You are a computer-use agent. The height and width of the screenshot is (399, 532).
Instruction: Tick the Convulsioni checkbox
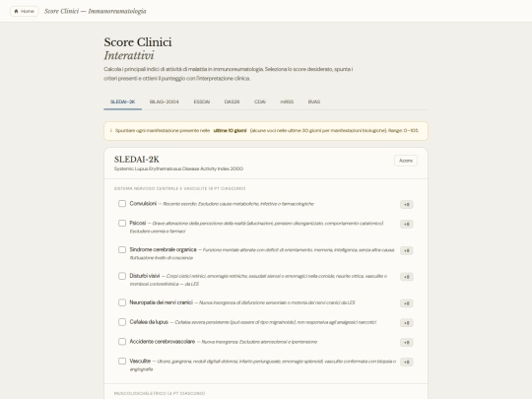[x=122, y=204]
